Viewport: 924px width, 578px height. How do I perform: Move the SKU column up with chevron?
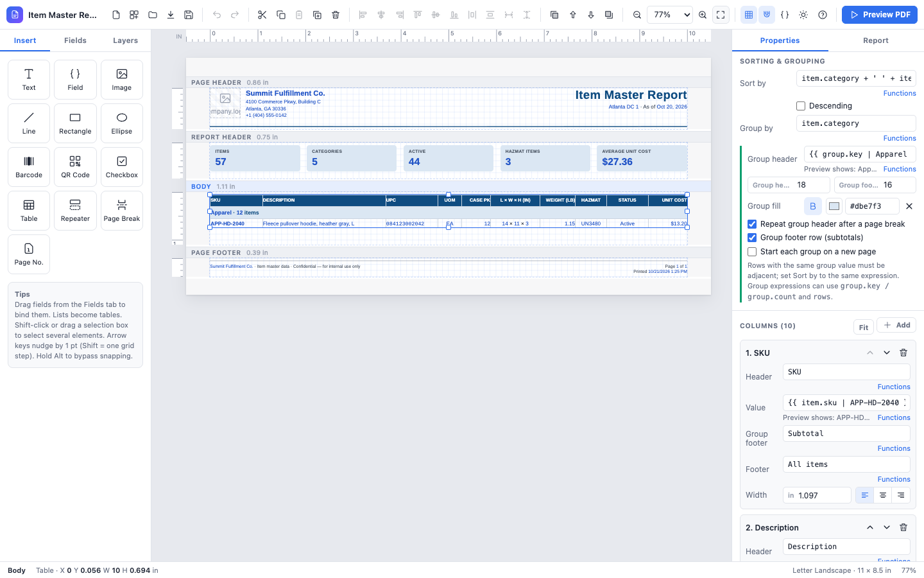[870, 353]
